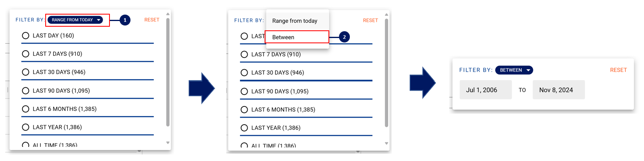Open the Nov 8, 2024 end date field
644x161 pixels.
pos(559,90)
